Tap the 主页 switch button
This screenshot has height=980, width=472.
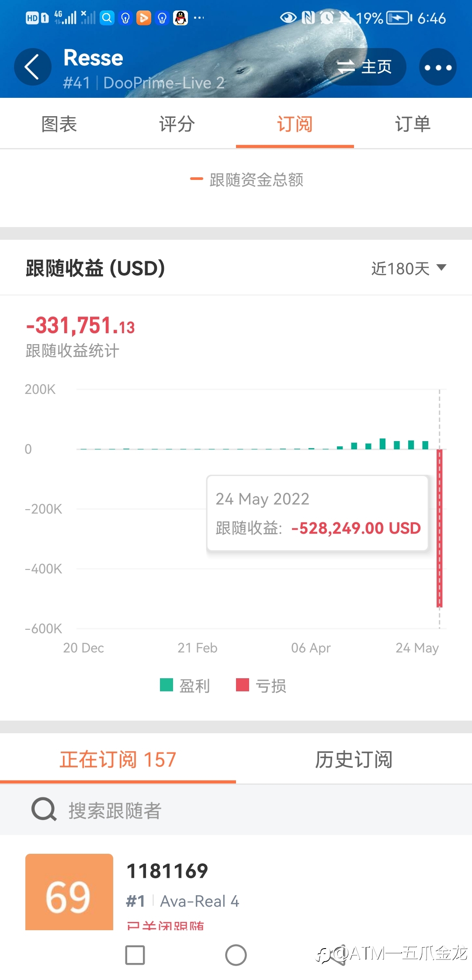coord(364,67)
